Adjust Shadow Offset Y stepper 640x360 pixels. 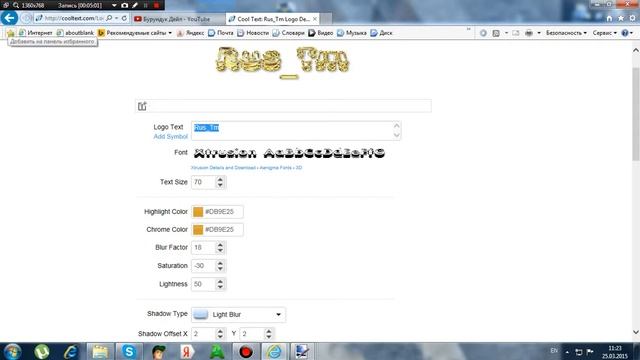(x=269, y=334)
